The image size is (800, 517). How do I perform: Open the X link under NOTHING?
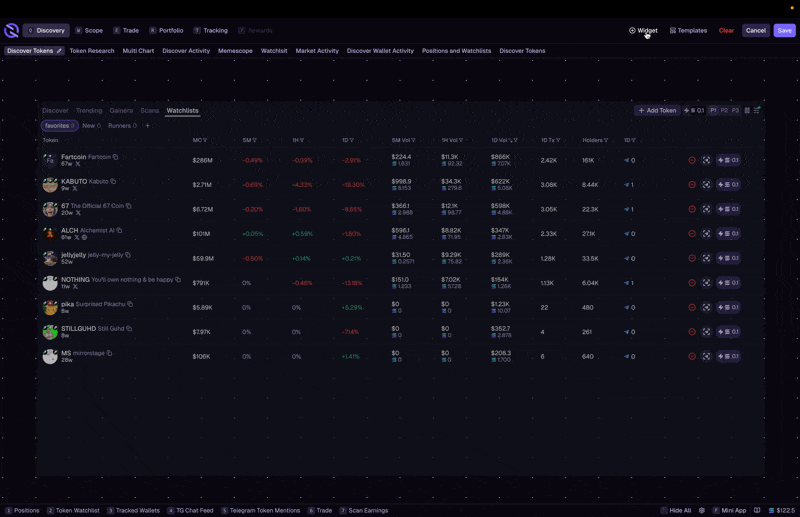tap(75, 286)
